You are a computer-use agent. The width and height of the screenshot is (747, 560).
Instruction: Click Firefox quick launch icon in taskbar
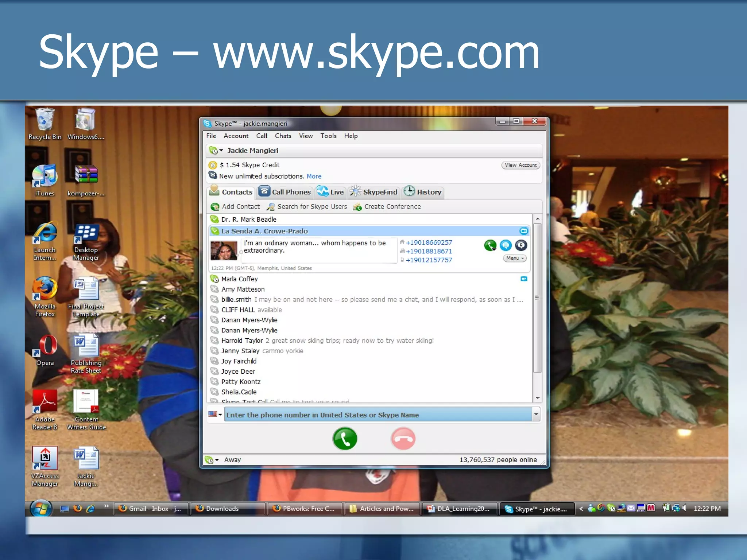pyautogui.click(x=78, y=508)
